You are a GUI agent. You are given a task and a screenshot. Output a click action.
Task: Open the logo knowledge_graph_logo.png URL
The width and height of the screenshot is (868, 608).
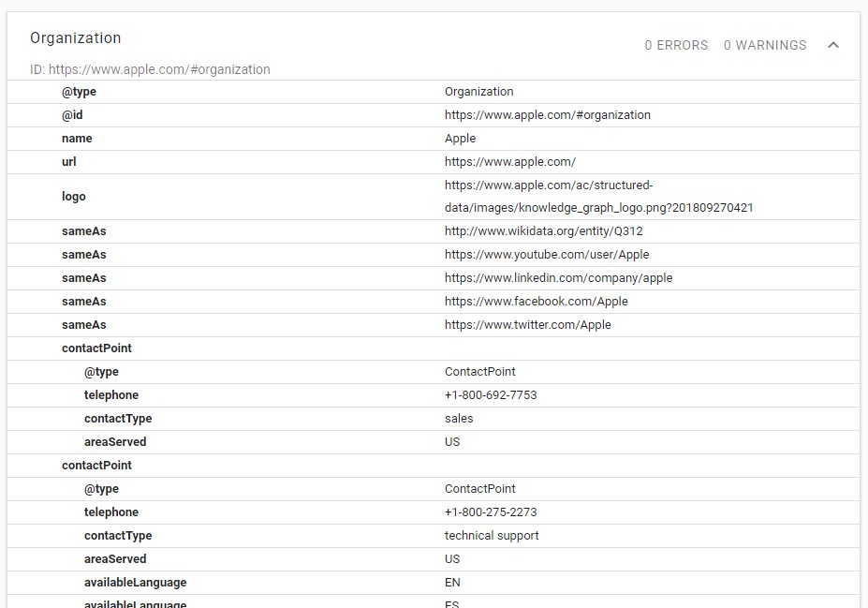[x=598, y=197]
